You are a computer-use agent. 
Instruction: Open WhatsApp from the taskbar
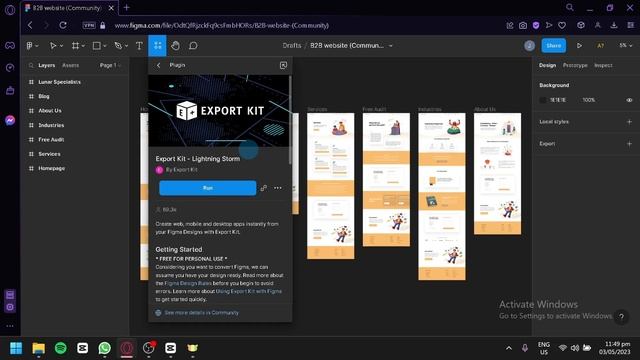coord(104,348)
